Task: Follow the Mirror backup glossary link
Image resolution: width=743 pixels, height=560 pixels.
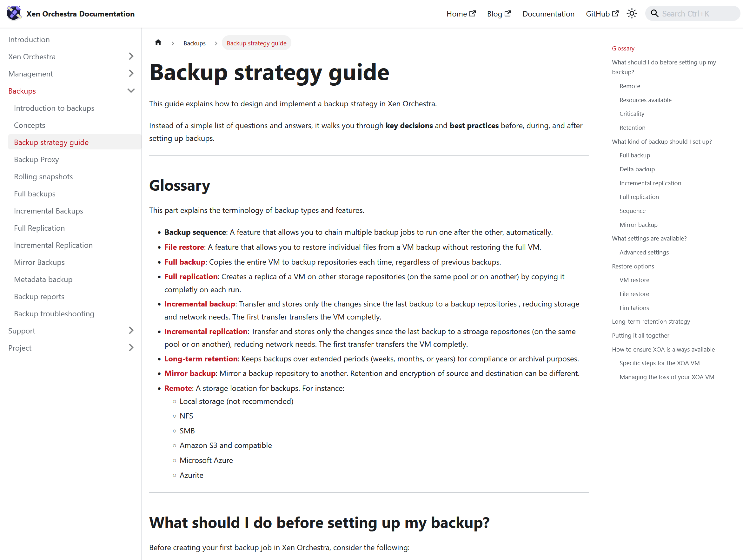Action: pos(190,373)
